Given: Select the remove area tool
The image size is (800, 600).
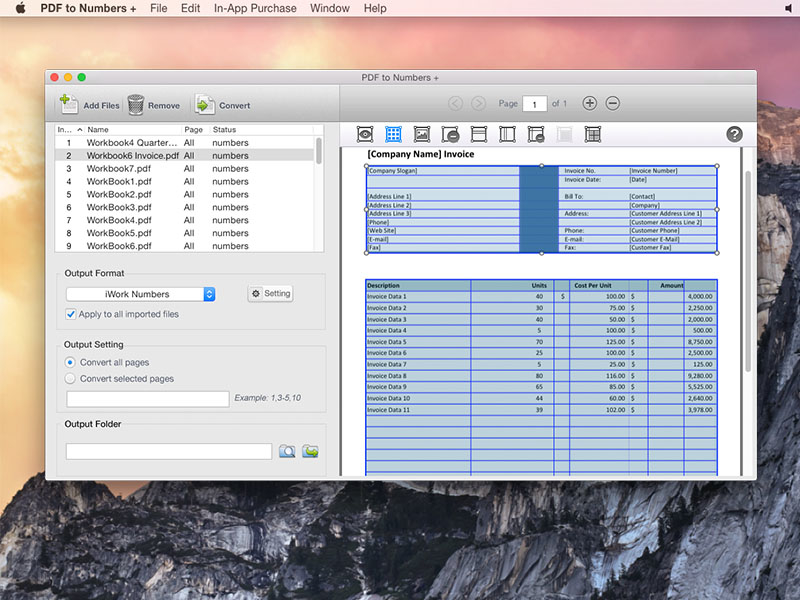Looking at the screenshot, I should [x=451, y=135].
